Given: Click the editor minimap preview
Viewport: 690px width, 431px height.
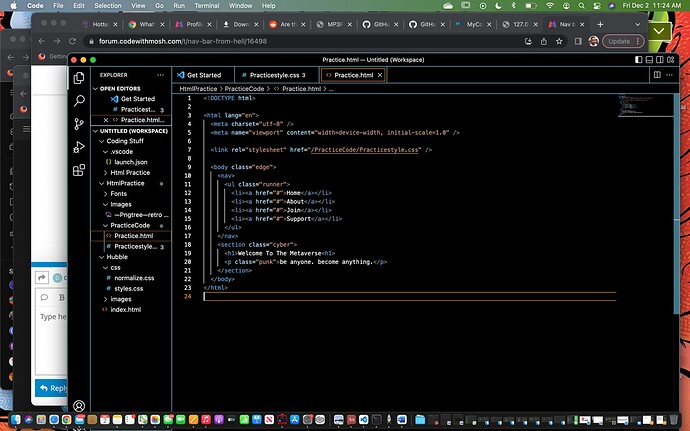Looking at the screenshot, I should coord(645,105).
